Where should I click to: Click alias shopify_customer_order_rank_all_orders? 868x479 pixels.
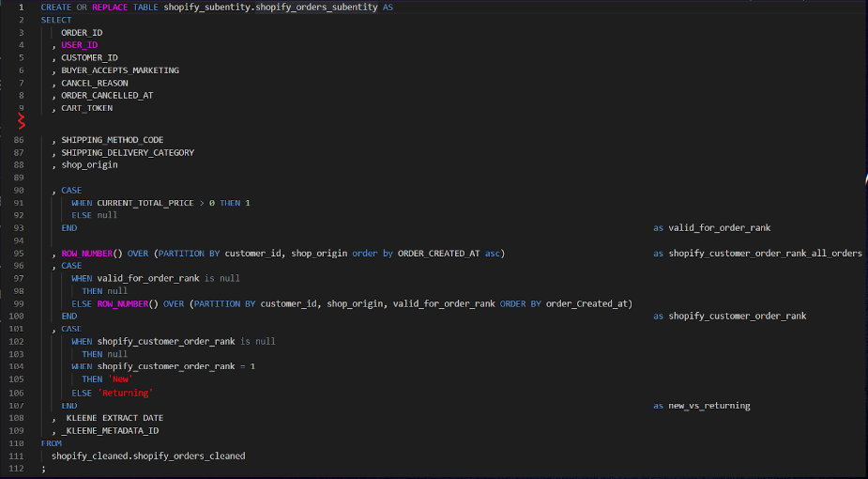(765, 254)
